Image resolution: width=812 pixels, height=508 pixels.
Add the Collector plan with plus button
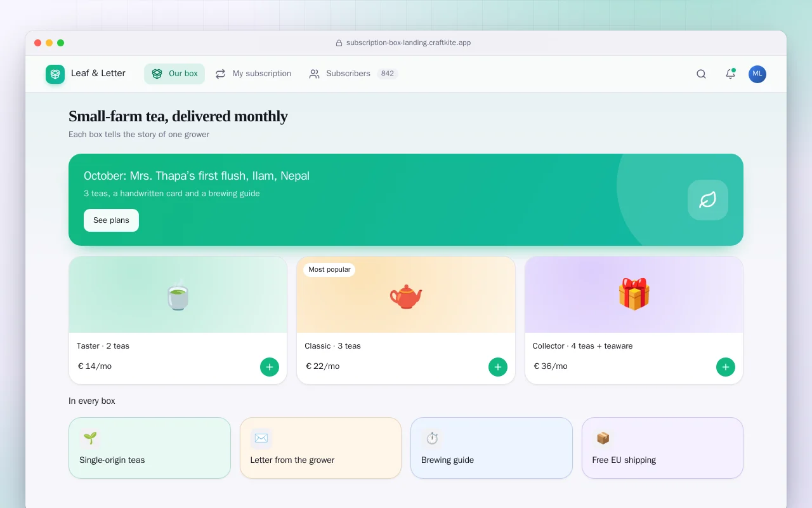(726, 367)
